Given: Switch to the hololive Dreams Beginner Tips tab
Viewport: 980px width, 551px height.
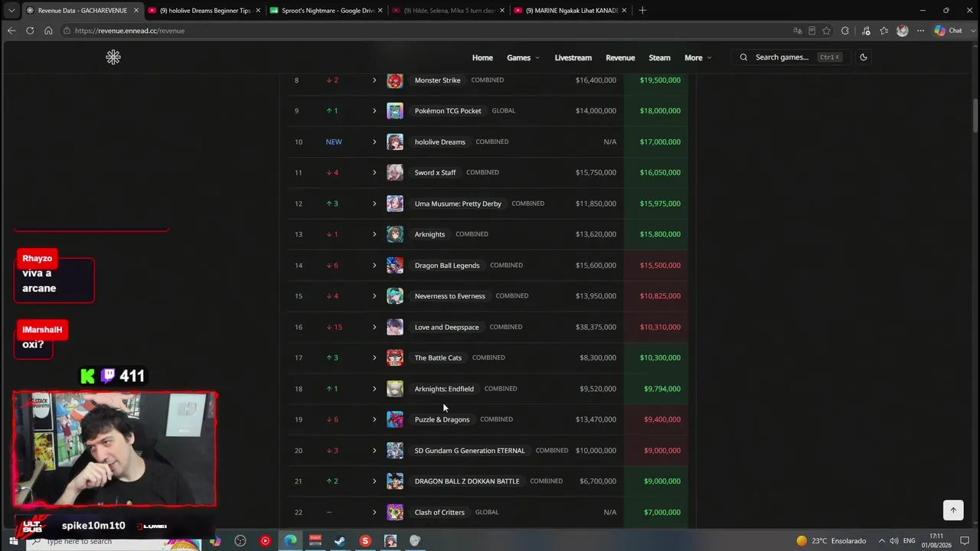Looking at the screenshot, I should click(204, 11).
